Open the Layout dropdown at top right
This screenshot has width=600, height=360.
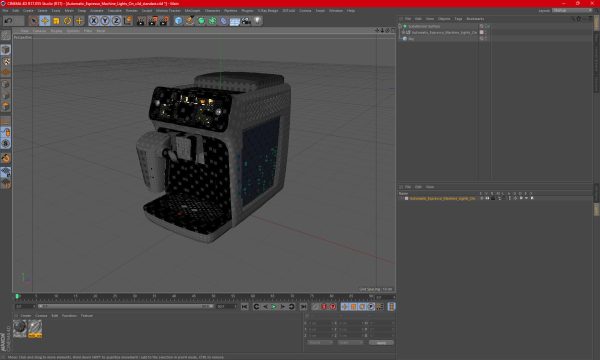click(x=571, y=11)
